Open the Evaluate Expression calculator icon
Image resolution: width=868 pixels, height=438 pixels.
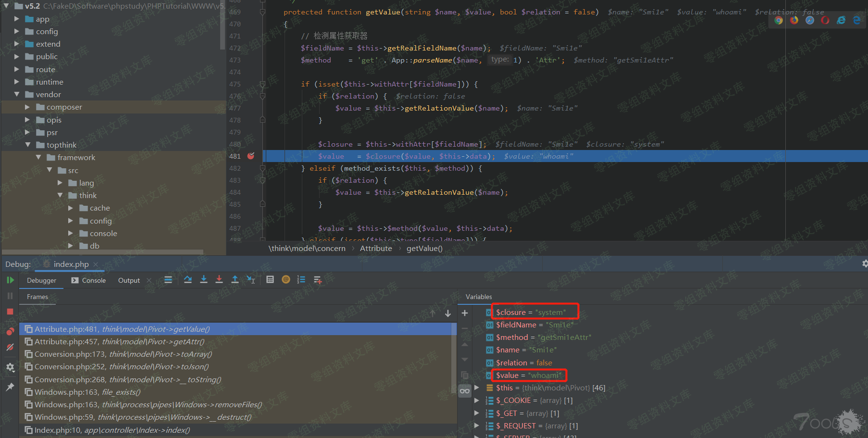(270, 280)
